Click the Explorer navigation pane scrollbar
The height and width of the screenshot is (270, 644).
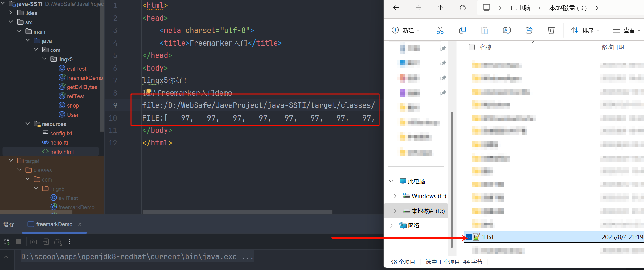[452, 179]
